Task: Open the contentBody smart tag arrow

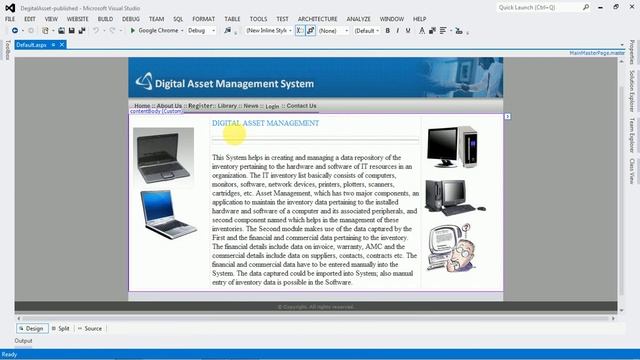Action: click(507, 117)
